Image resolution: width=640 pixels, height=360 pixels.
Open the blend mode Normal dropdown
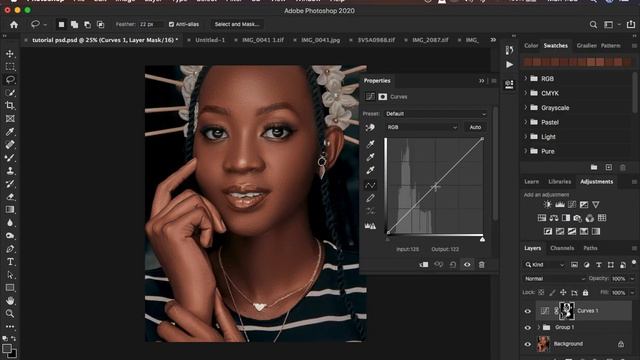(x=554, y=279)
